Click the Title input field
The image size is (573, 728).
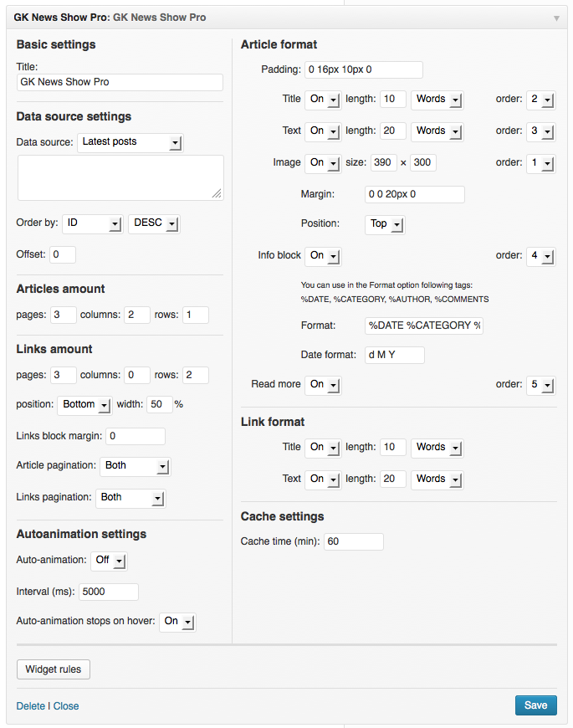[x=120, y=82]
